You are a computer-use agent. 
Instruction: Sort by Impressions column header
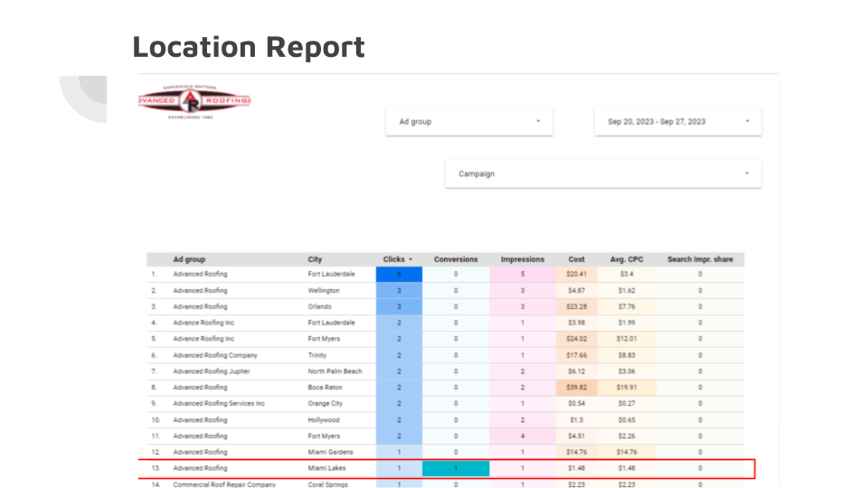coord(523,259)
